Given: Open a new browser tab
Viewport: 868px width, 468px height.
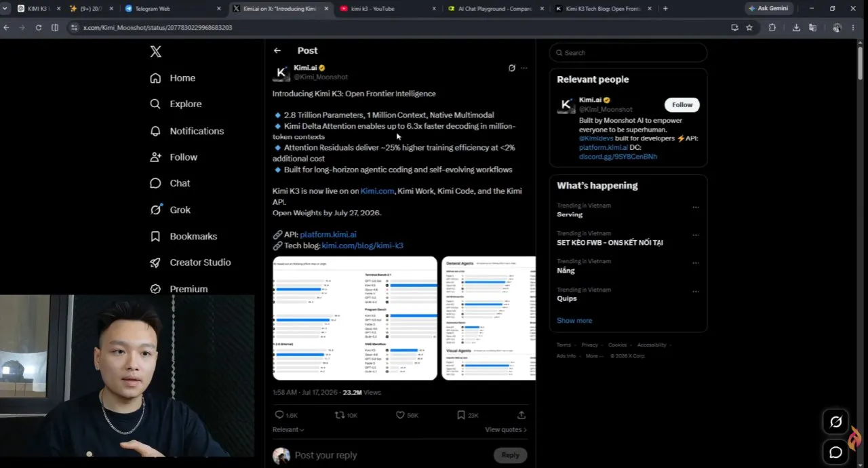Looking at the screenshot, I should [665, 9].
